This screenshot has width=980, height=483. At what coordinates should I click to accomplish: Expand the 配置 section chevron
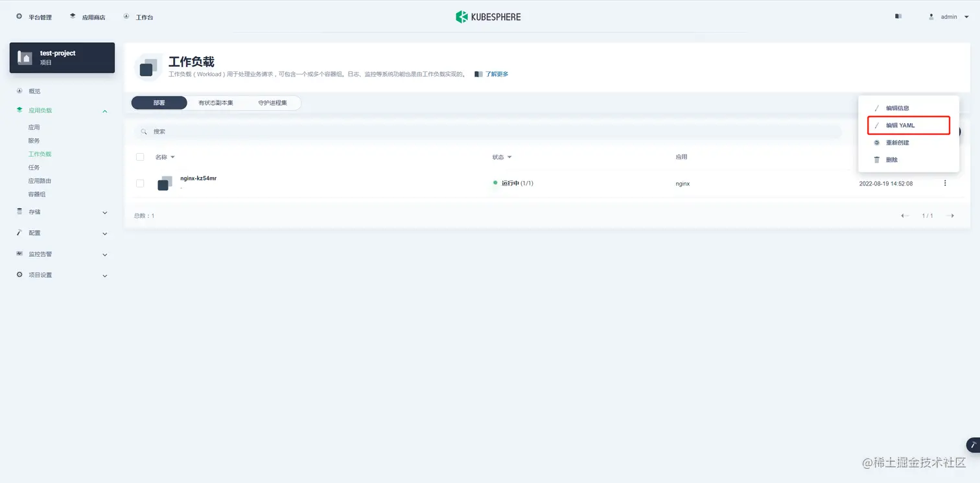point(105,233)
